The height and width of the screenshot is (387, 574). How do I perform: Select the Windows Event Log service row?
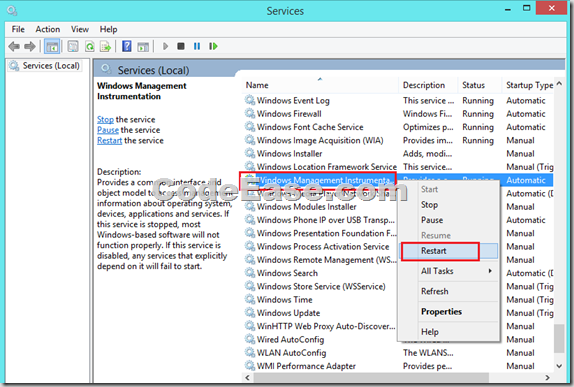[x=398, y=100]
